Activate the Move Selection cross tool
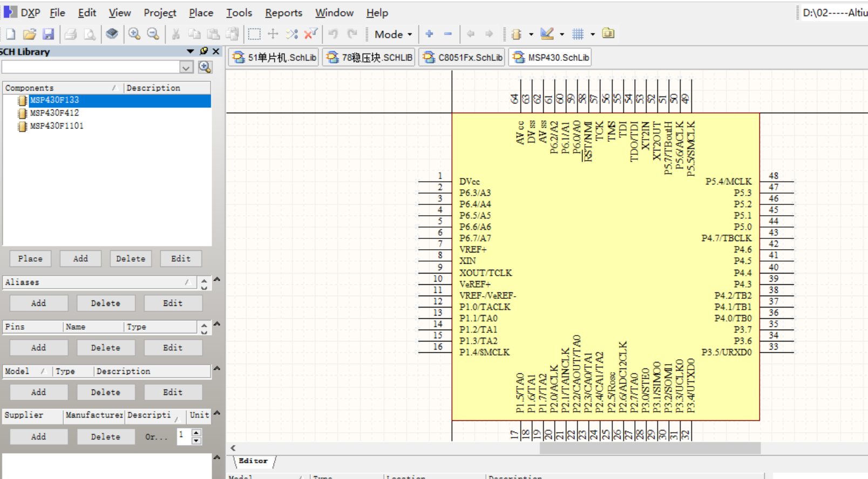The width and height of the screenshot is (868, 479). point(273,34)
